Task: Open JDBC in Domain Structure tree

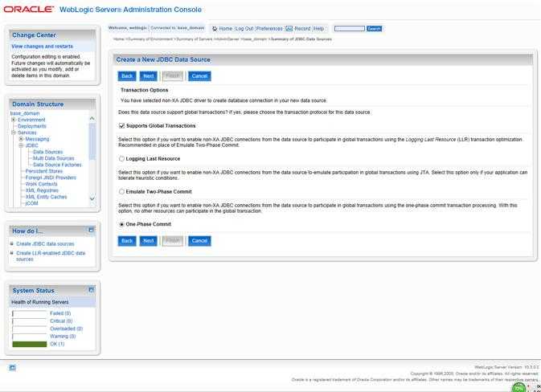Action: point(31,145)
